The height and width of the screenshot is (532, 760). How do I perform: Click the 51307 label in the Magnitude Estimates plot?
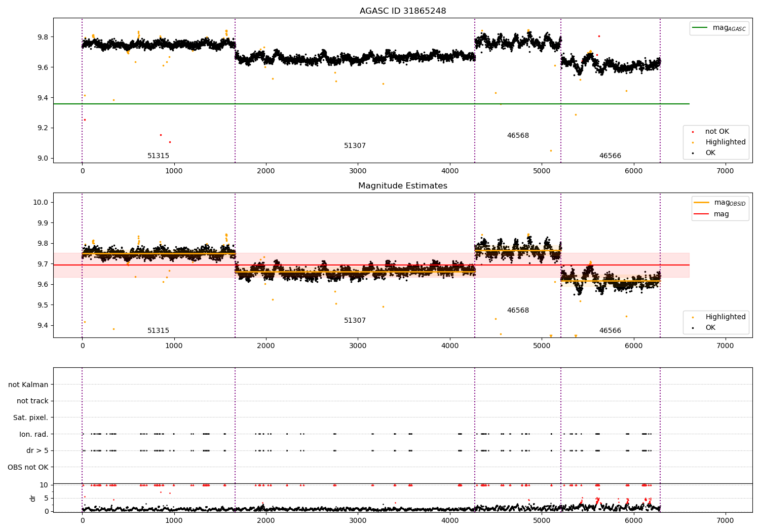tap(355, 321)
